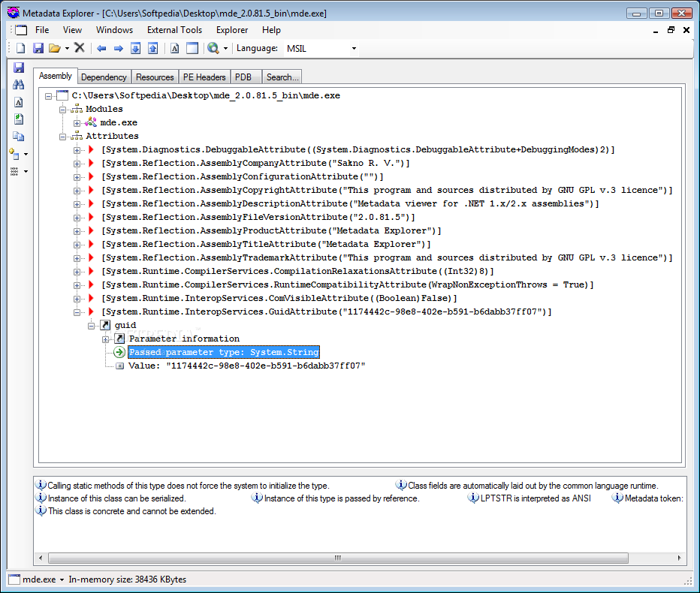Click the blue down-arrow toolbar icon
Screen dimensions: 700x593
(136, 48)
